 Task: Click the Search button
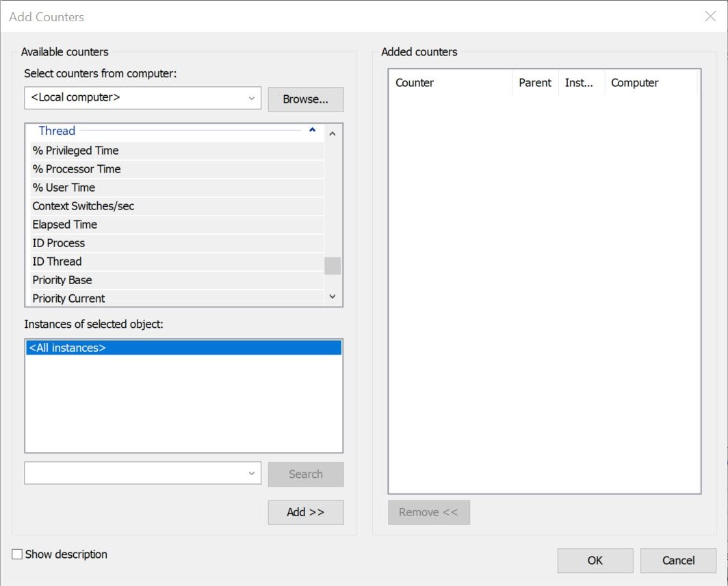305,474
